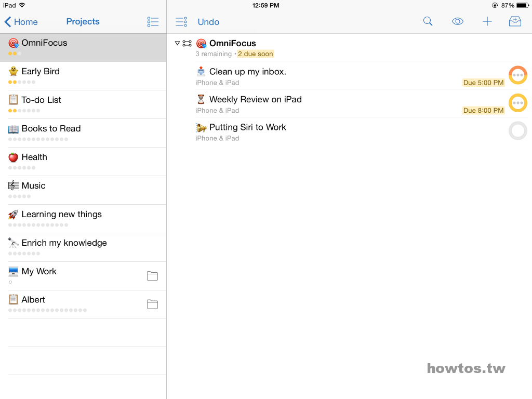
Task: Select the To-do List project
Action: [83, 104]
